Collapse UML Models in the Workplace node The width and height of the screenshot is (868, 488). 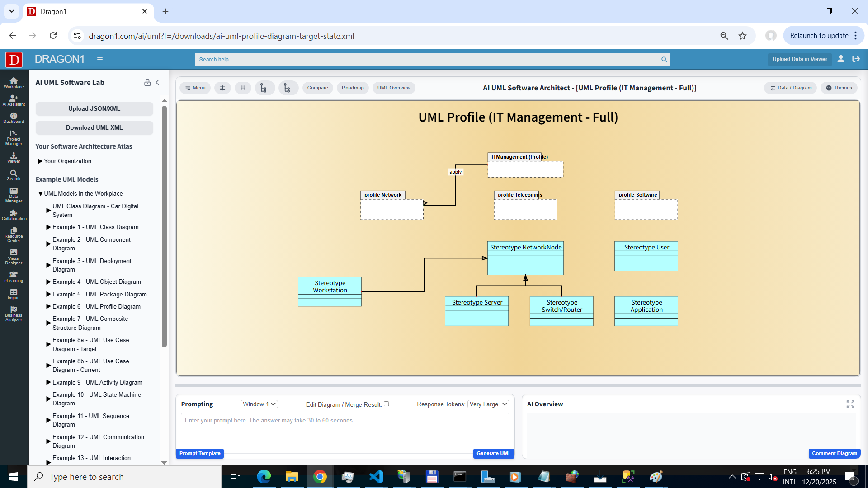click(x=40, y=193)
